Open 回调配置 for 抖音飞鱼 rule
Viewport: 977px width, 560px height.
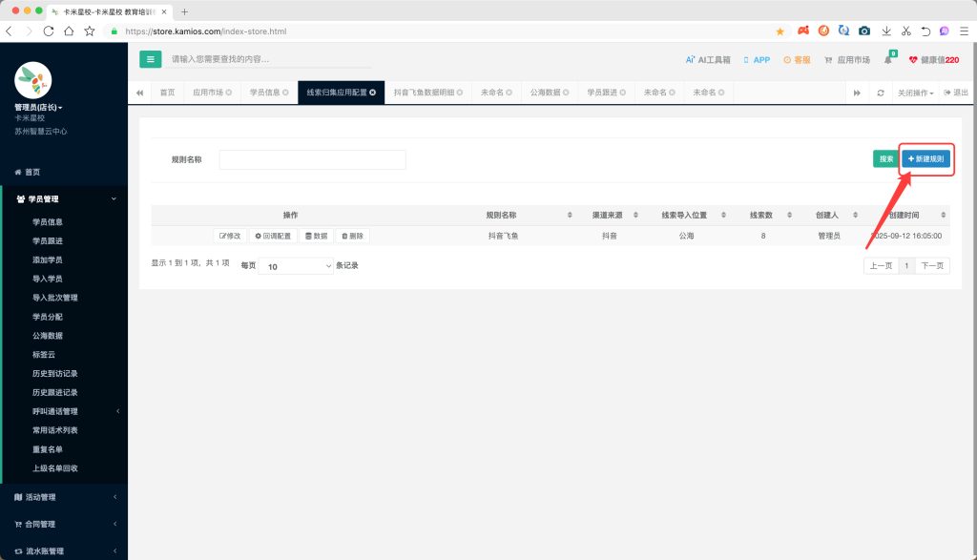(273, 235)
